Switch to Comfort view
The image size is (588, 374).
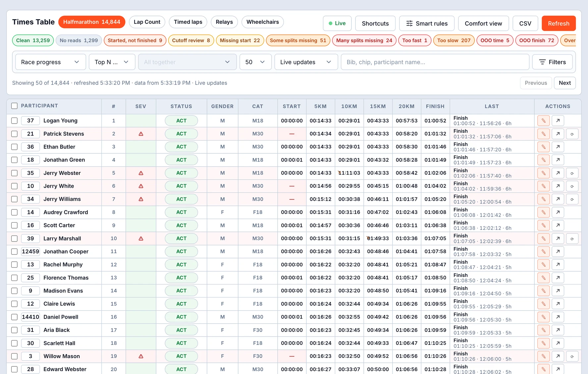coord(483,24)
